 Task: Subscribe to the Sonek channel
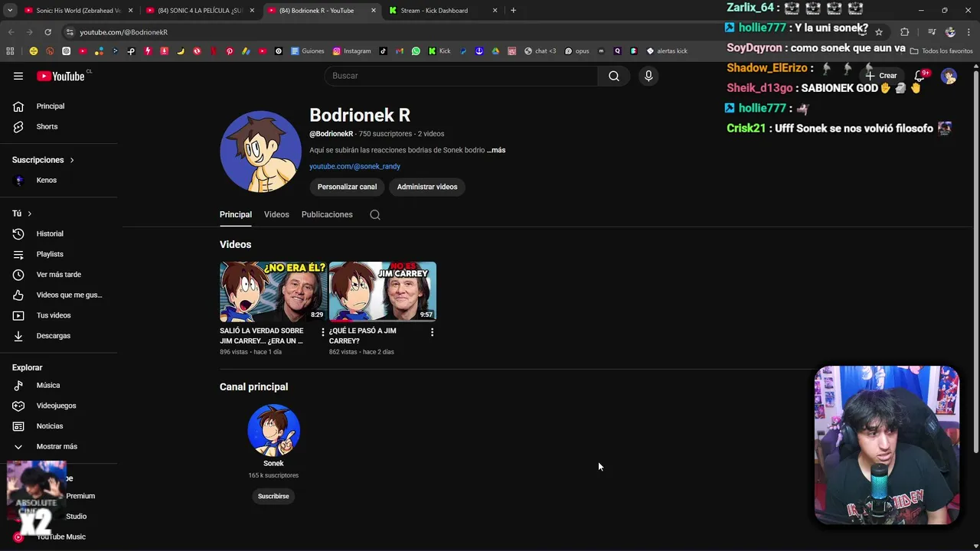(273, 496)
